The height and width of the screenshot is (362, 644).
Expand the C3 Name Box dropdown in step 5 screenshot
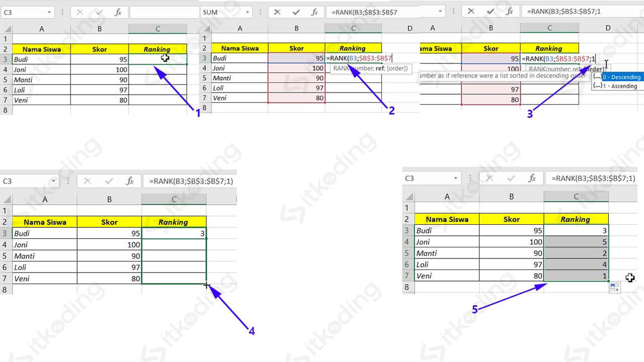[456, 178]
